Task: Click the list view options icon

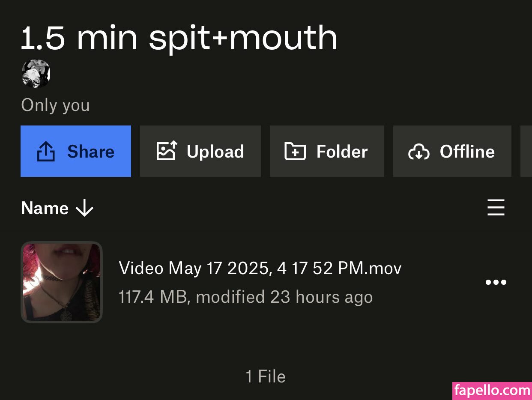Action: [x=496, y=208]
